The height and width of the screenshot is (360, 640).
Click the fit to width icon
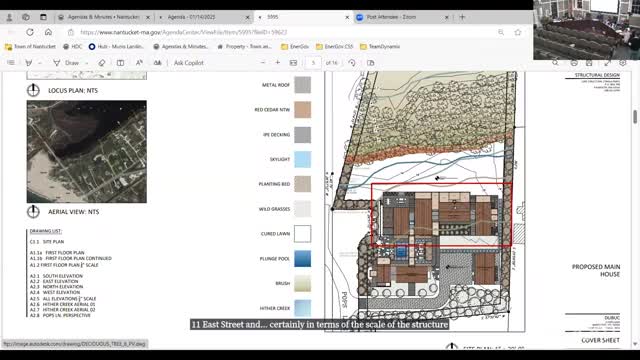click(x=293, y=63)
